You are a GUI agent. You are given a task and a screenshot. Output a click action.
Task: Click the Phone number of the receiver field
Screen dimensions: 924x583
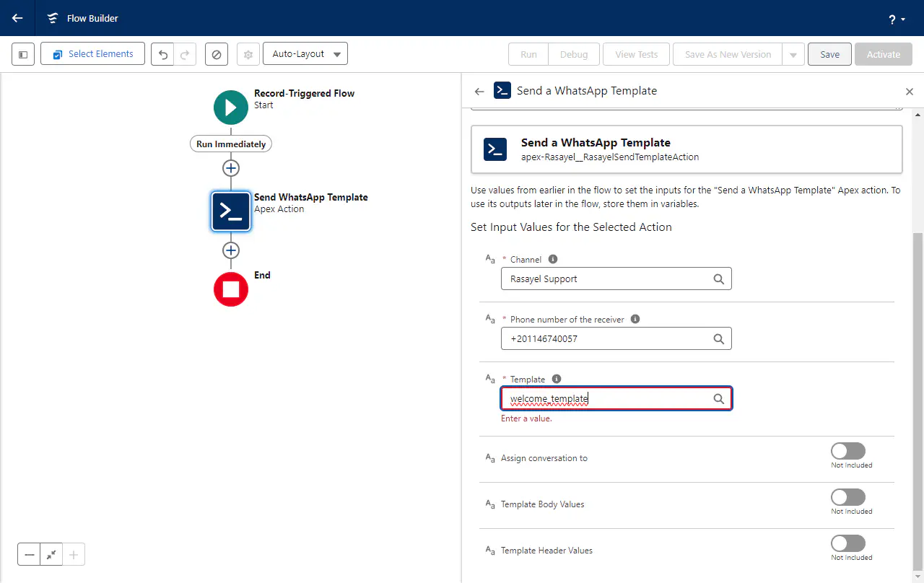pyautogui.click(x=616, y=338)
